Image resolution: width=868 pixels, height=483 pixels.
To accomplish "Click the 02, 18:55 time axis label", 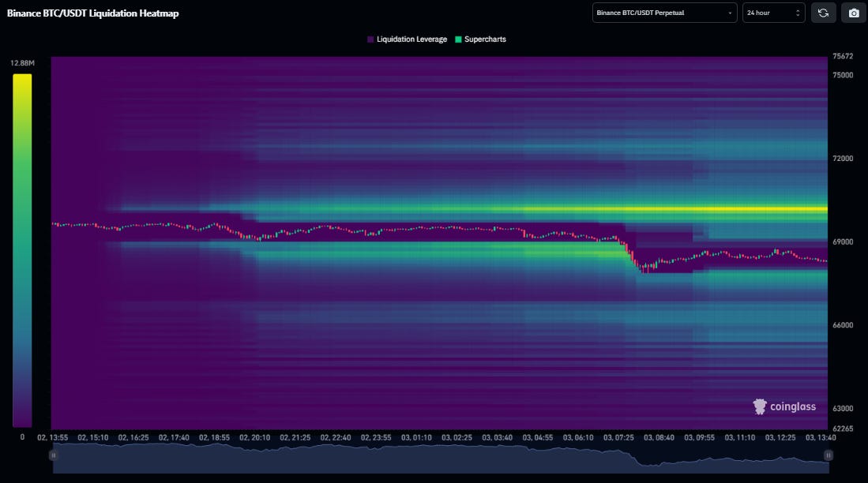I will [x=214, y=438].
